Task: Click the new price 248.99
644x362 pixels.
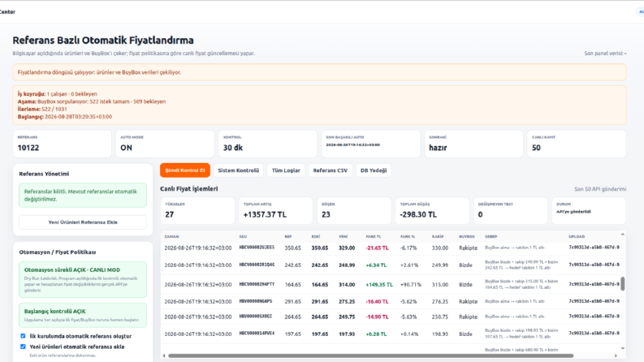Action: (x=347, y=265)
